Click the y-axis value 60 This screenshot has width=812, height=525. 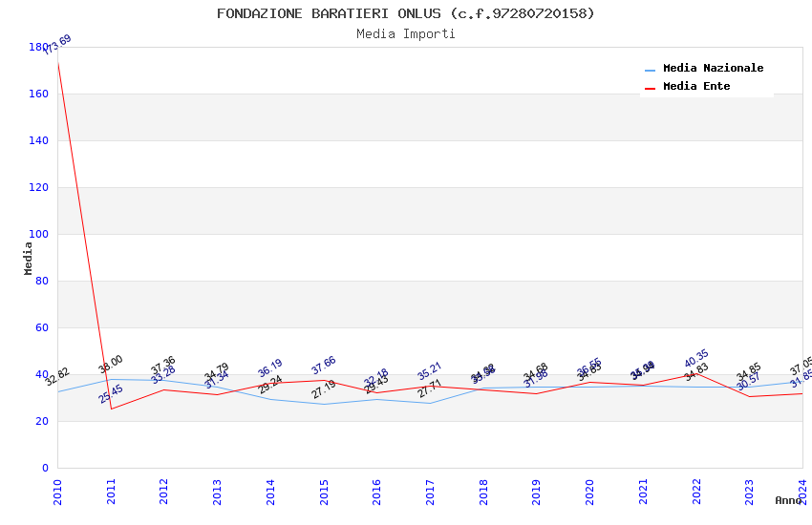point(42,328)
